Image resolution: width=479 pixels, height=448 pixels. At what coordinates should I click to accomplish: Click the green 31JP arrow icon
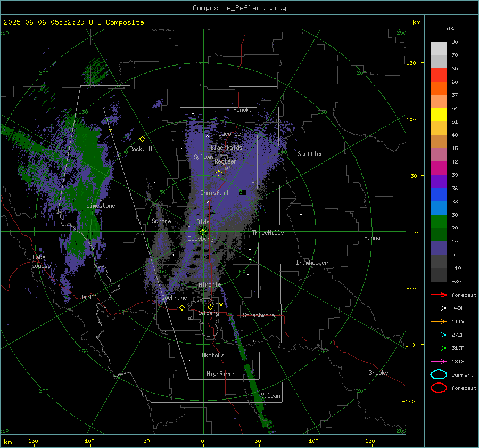coord(439,348)
